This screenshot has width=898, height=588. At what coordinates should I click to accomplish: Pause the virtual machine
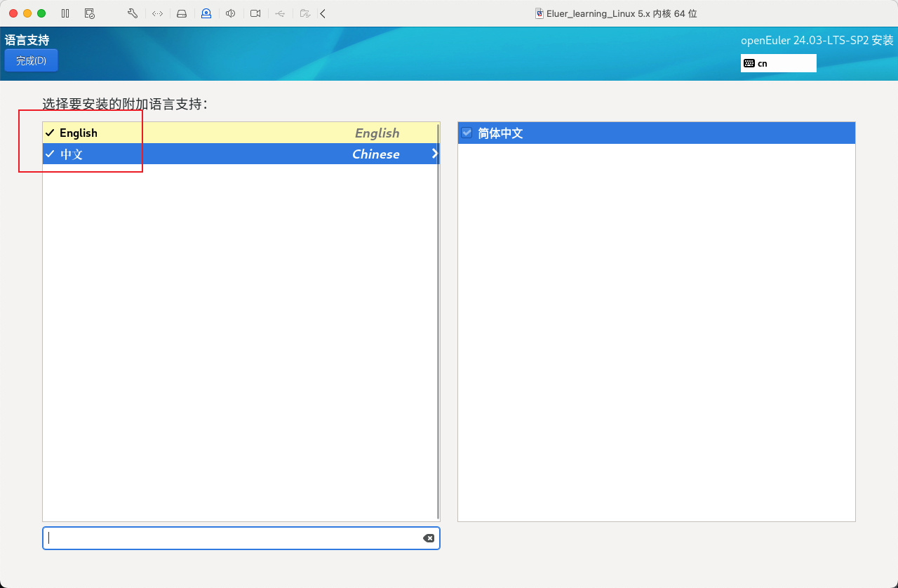(x=65, y=13)
